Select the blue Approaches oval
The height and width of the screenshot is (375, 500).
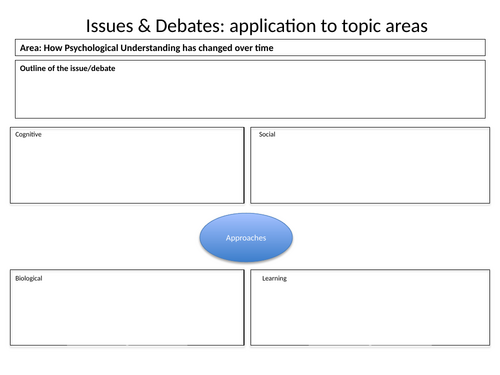click(246, 238)
